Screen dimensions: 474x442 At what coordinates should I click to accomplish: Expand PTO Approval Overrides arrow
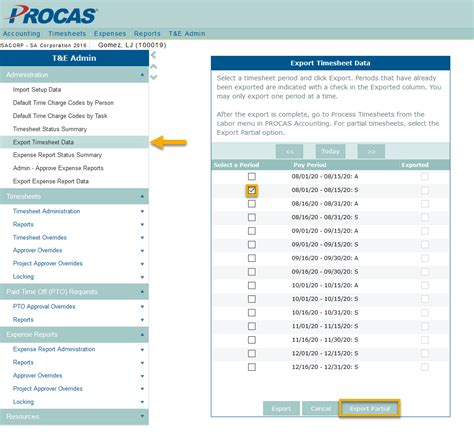coord(142,307)
